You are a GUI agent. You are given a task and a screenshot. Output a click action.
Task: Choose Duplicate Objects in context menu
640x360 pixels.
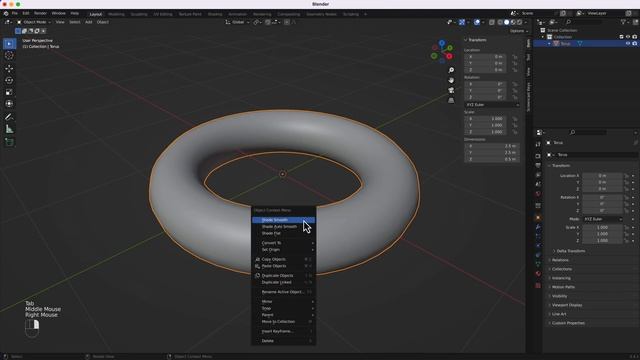click(284, 276)
